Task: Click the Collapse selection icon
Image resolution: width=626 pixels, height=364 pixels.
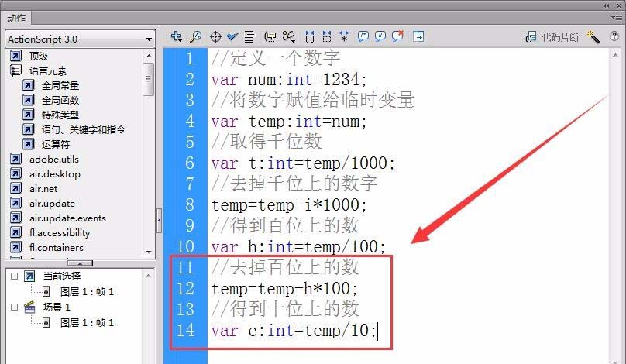Action: 327,36
